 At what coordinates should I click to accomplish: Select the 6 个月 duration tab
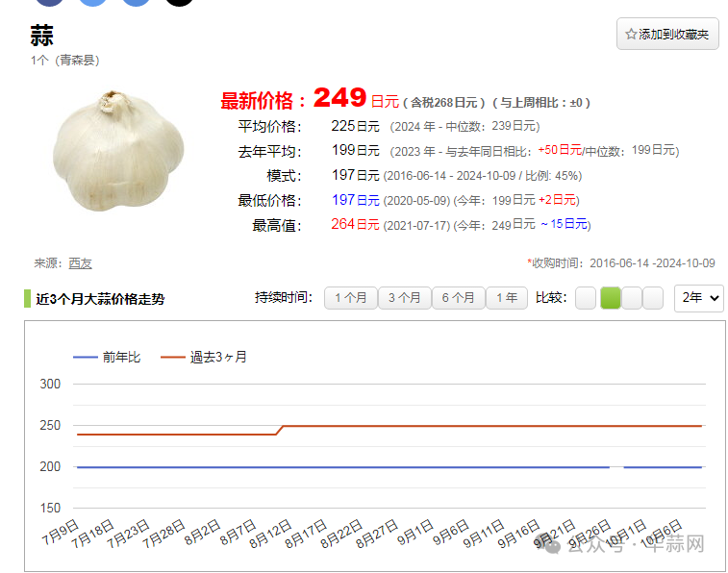click(459, 298)
